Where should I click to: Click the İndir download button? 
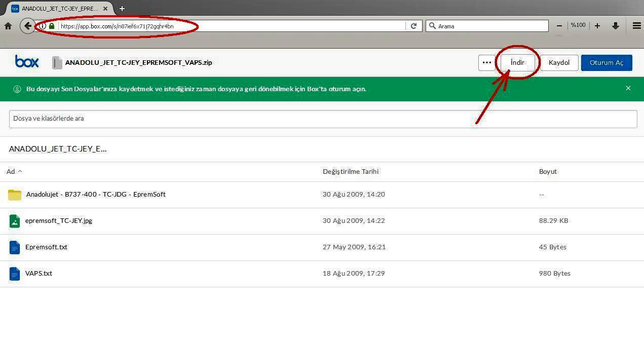pos(517,62)
